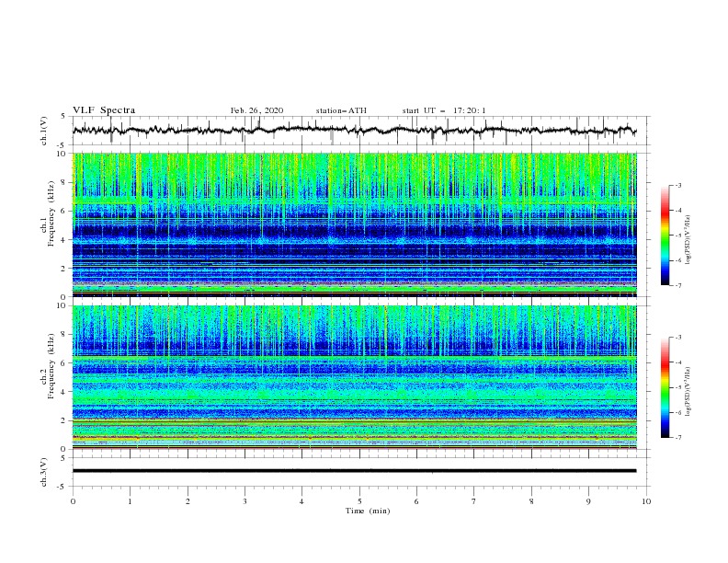This screenshot has height=563, width=728.
Task: Click the ch.1 spectrogram plot
Action: 355,224
